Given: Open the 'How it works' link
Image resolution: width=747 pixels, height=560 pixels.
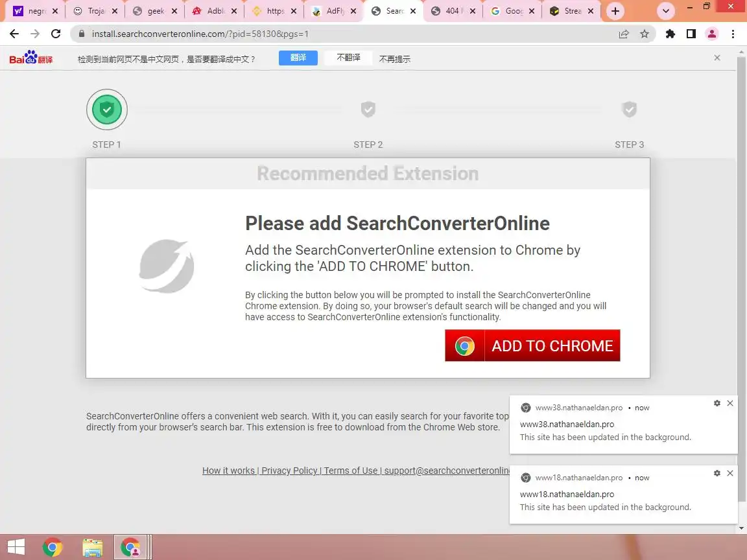Looking at the screenshot, I should pyautogui.click(x=229, y=471).
